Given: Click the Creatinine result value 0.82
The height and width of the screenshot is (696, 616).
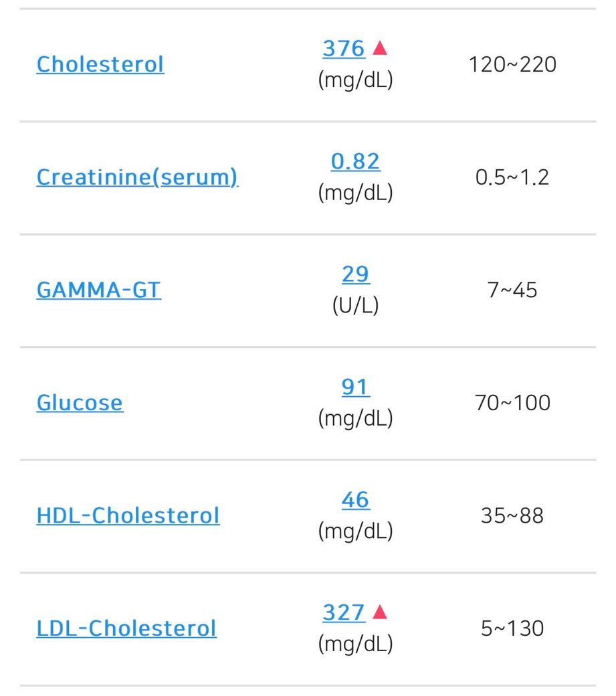Looking at the screenshot, I should click(355, 161).
